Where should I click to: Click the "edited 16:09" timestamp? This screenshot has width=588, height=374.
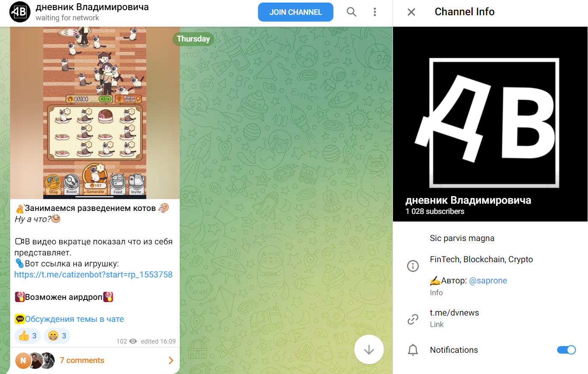(x=158, y=341)
